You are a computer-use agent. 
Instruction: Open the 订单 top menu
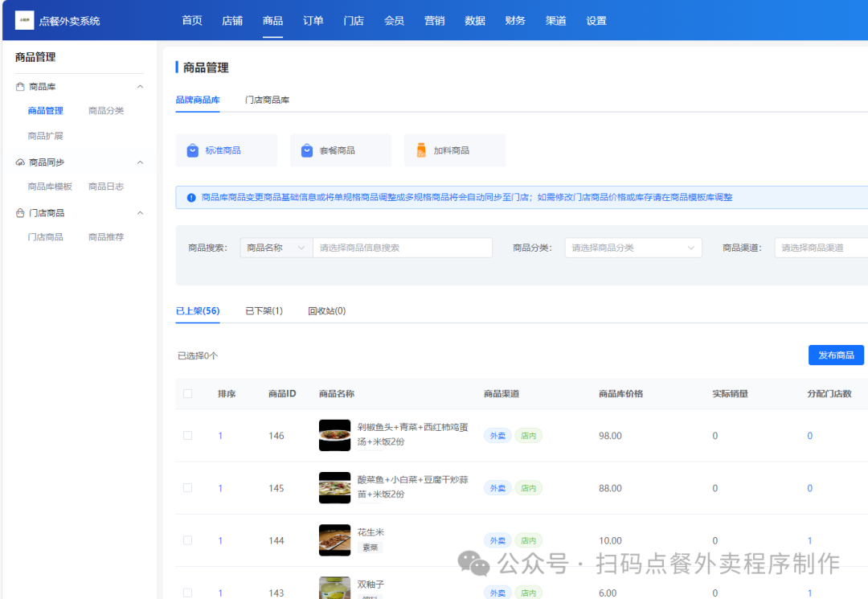313,20
